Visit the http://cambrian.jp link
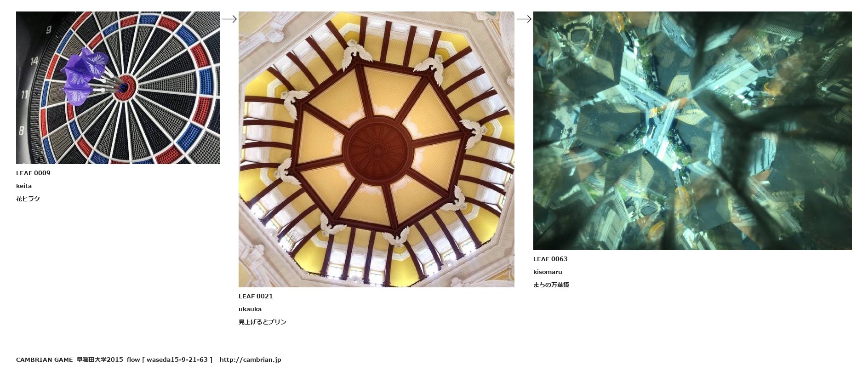 251,360
